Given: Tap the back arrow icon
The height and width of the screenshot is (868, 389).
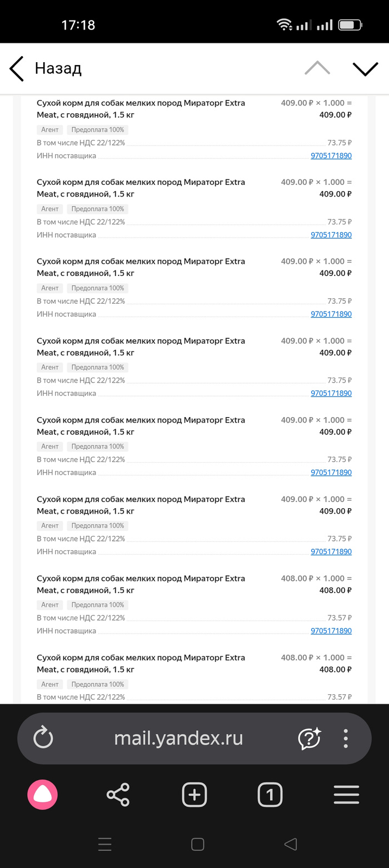Looking at the screenshot, I should pos(17,69).
